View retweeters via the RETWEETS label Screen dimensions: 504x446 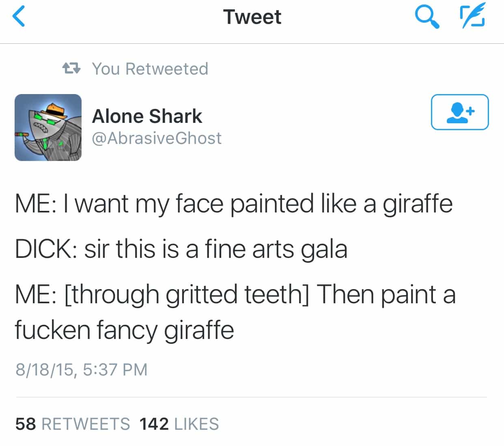86,424
